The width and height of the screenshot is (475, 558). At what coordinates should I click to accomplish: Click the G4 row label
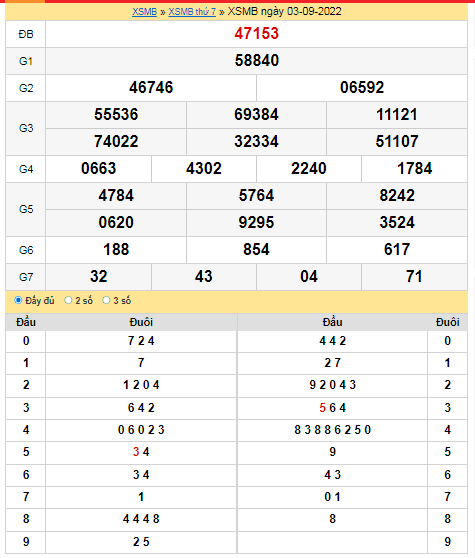click(x=26, y=169)
